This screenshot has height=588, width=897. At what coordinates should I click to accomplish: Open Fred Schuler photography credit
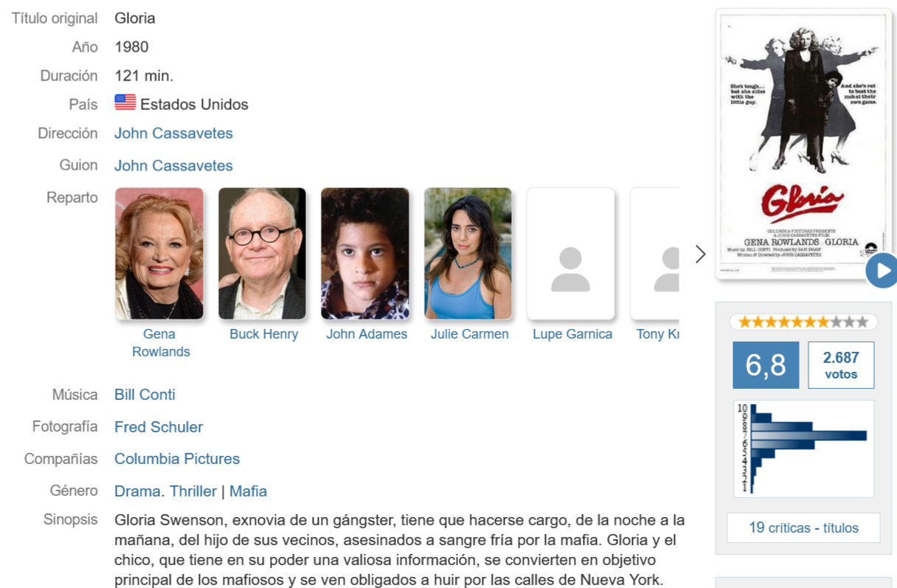[x=159, y=426]
